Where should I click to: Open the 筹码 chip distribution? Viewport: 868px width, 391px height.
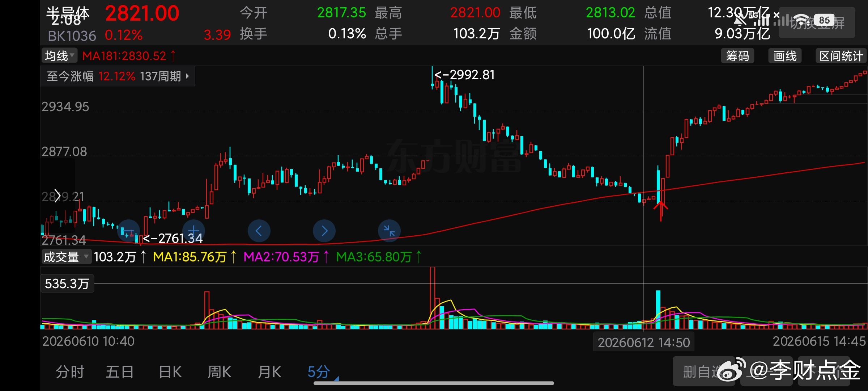coord(737,56)
